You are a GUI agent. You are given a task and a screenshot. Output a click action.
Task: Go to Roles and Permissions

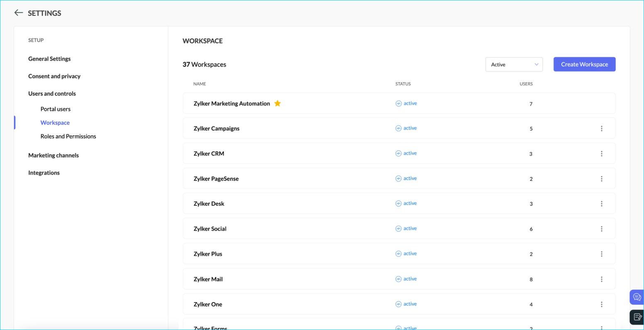[68, 136]
